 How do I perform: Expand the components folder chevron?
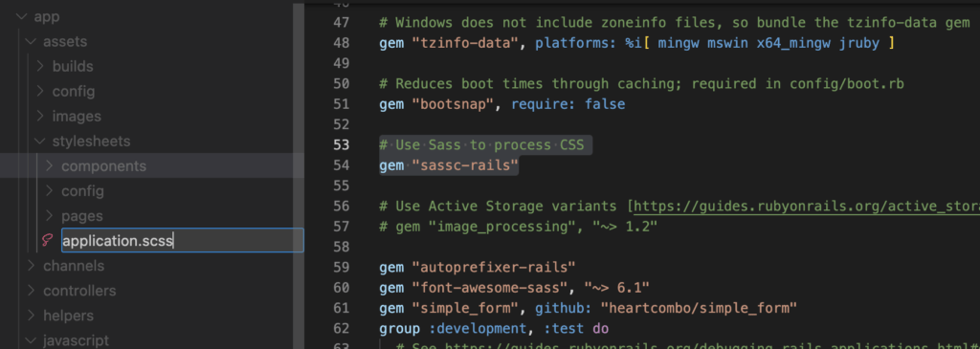[x=50, y=166]
